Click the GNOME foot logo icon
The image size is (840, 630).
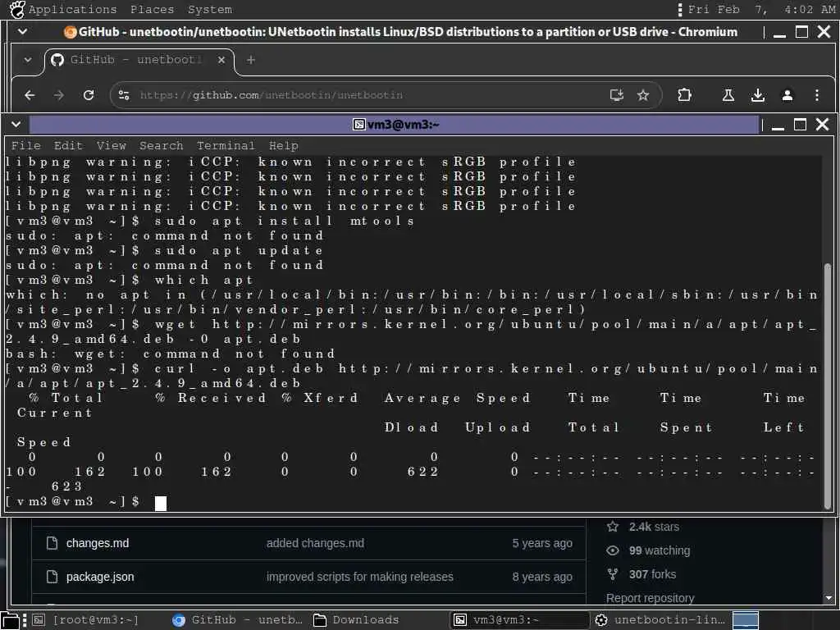(17, 9)
